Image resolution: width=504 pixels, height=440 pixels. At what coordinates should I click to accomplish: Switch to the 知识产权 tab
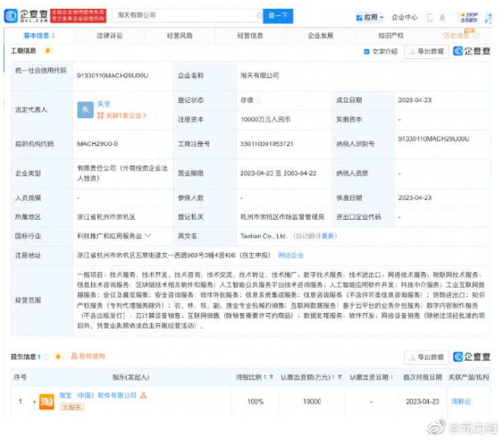point(390,36)
